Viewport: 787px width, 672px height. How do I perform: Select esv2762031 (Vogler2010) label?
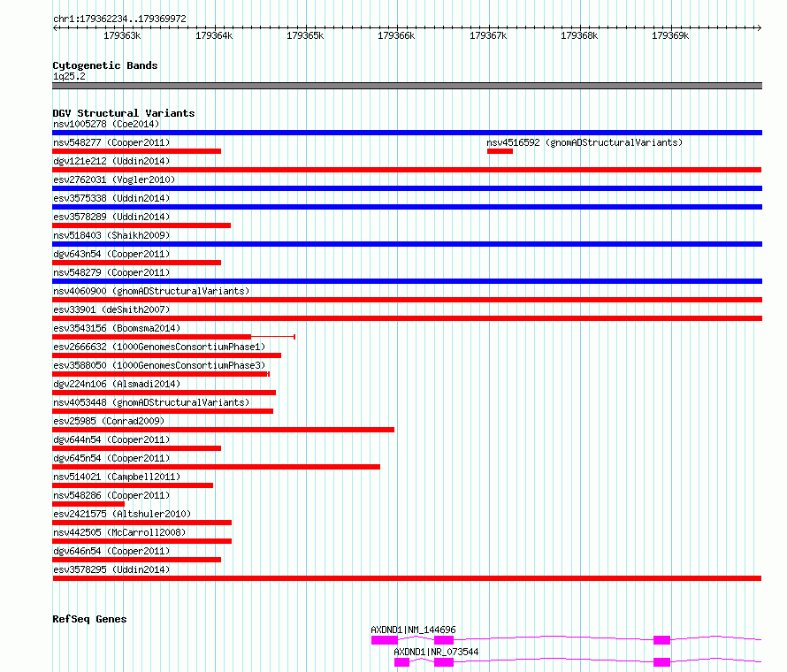114,179
